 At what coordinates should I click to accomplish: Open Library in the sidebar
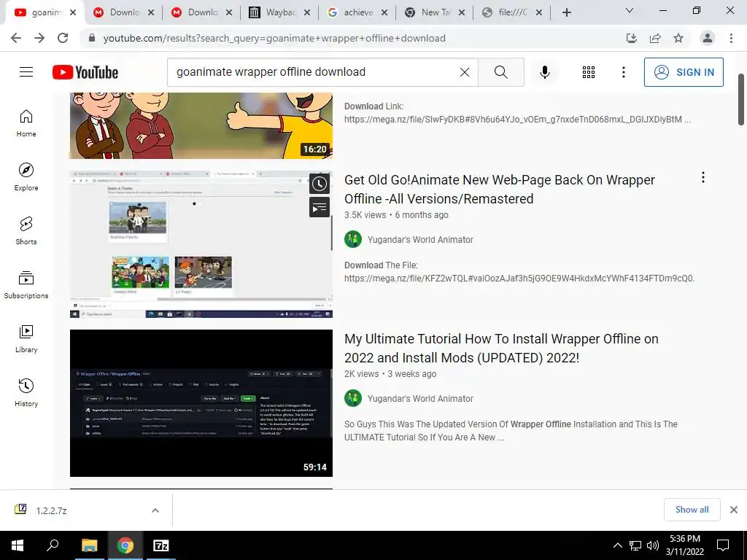pos(26,339)
